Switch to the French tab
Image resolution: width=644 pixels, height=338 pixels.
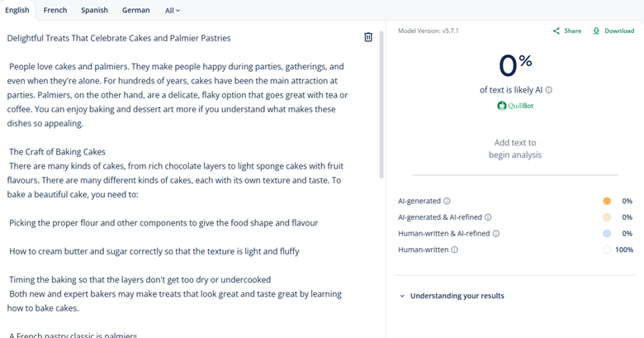(55, 11)
